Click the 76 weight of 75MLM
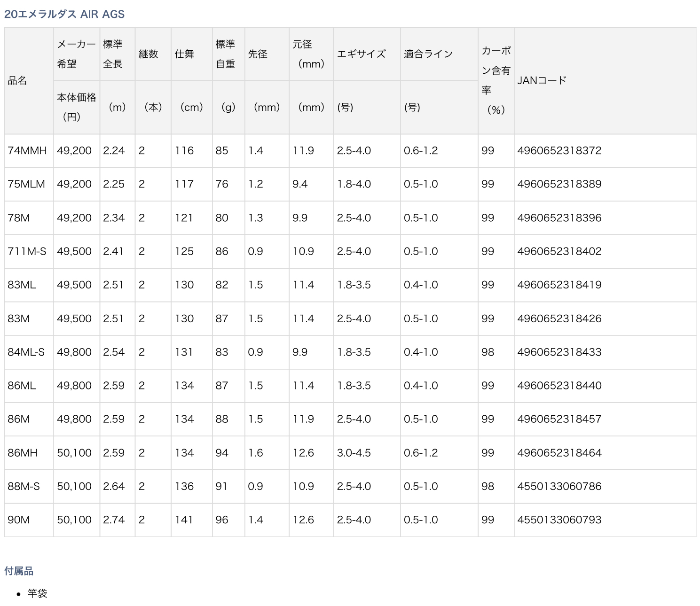 tap(222, 184)
